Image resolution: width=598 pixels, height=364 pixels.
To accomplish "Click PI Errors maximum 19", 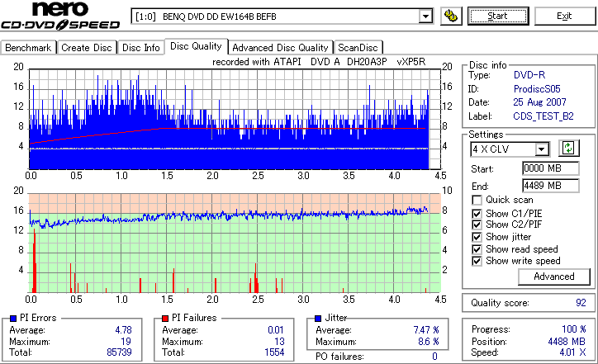I will (126, 342).
